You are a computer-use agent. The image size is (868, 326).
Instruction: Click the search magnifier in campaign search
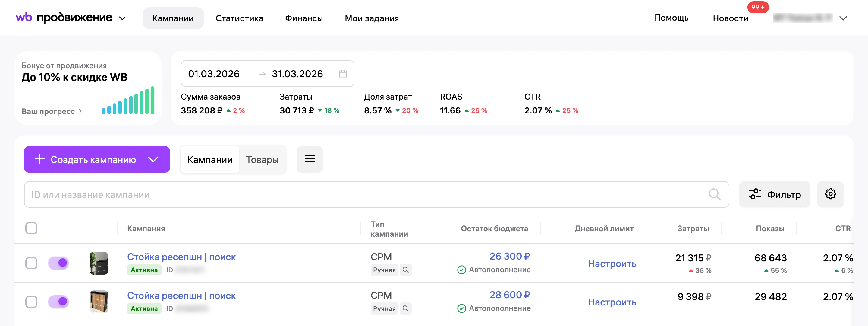[x=714, y=194]
